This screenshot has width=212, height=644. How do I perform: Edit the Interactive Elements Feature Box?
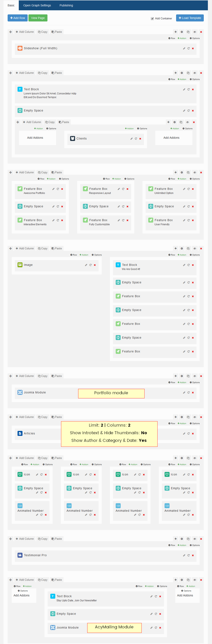(x=53, y=220)
